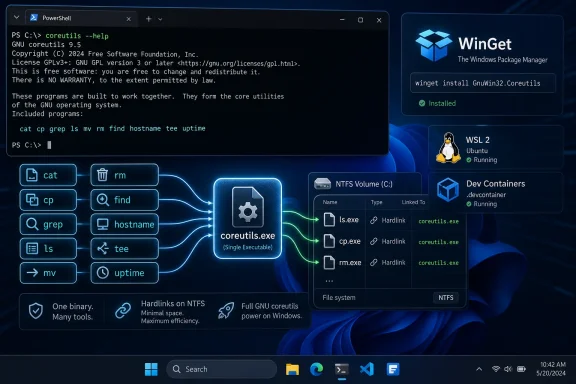Click the WinGet box logo

coord(433,45)
